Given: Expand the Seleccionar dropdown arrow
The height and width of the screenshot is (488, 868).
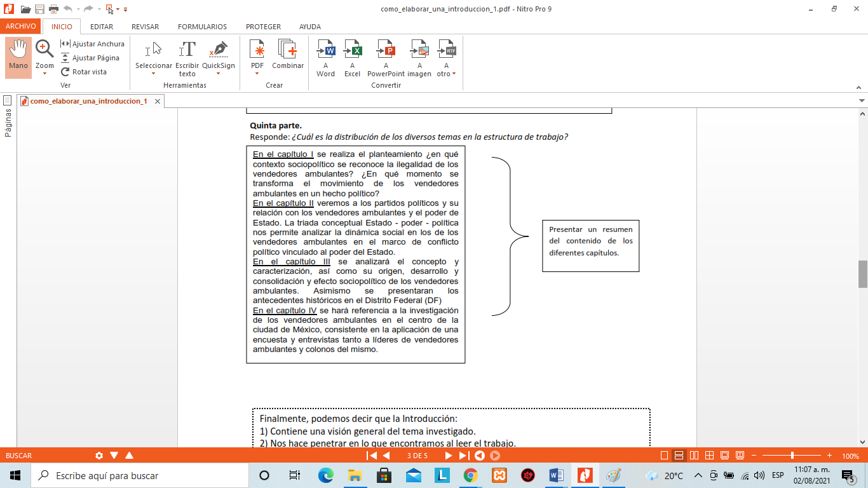Looking at the screenshot, I should pos(154,74).
